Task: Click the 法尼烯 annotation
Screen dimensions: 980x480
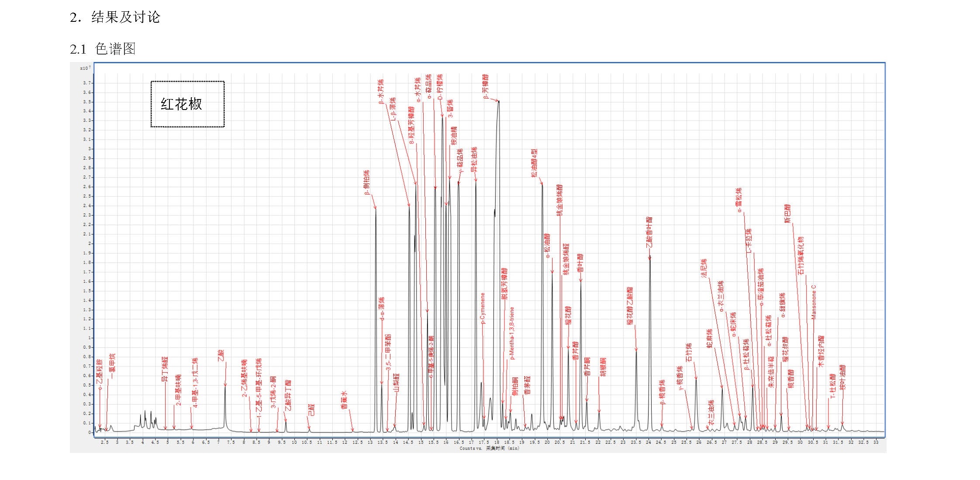Action: coord(704,268)
